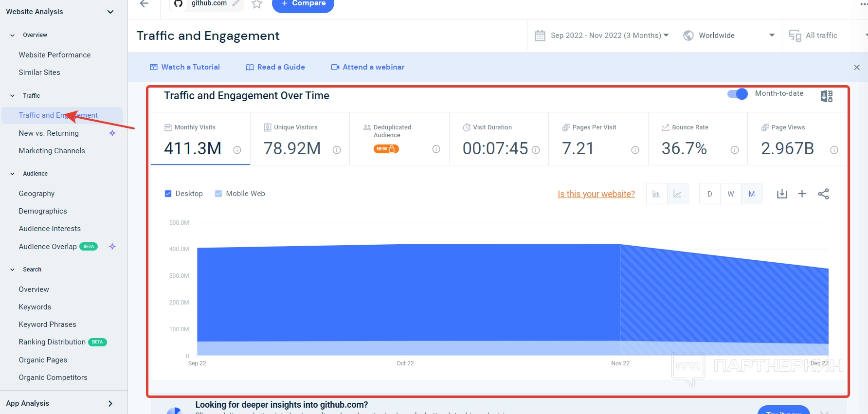Select Monthly granularity M
Screen dimensions: 868x414
[752, 194]
